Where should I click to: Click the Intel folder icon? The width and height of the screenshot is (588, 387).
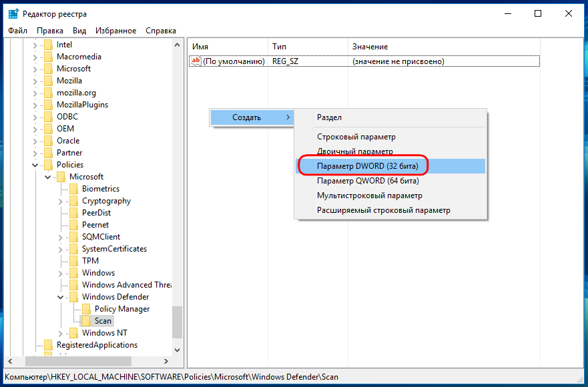48,45
